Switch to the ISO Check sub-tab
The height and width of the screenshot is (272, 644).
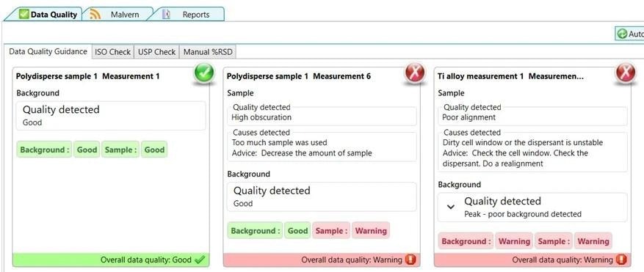click(112, 52)
